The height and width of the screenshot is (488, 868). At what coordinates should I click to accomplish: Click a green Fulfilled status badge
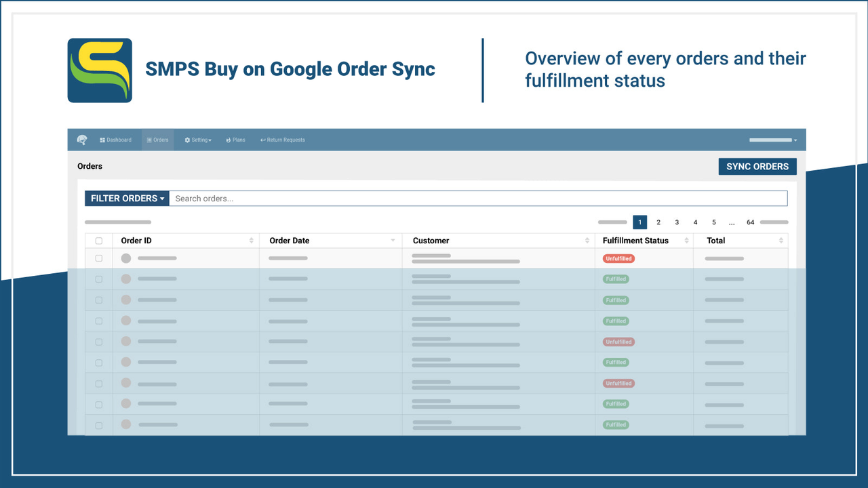pos(615,279)
